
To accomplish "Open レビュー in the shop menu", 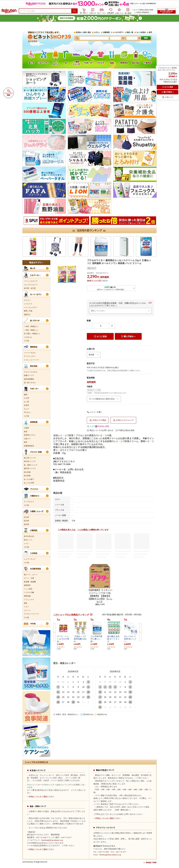I will (96, 32).
